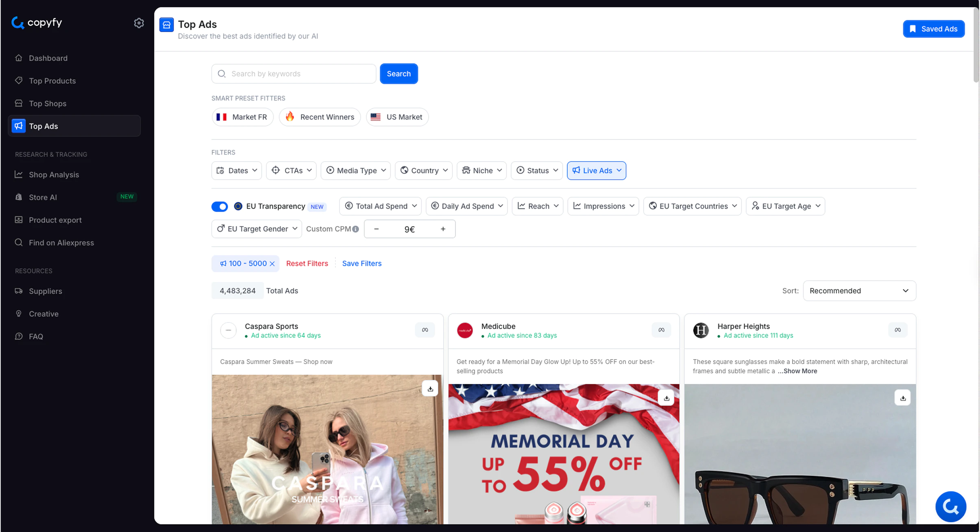Open settings gear next to copyfy logo
980x532 pixels.
coord(139,23)
